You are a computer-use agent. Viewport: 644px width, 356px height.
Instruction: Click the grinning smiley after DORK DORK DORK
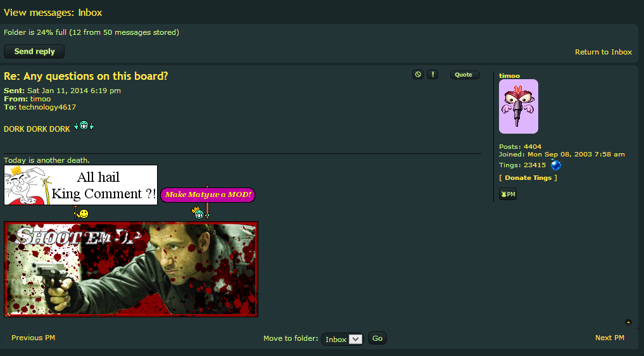[x=84, y=125]
